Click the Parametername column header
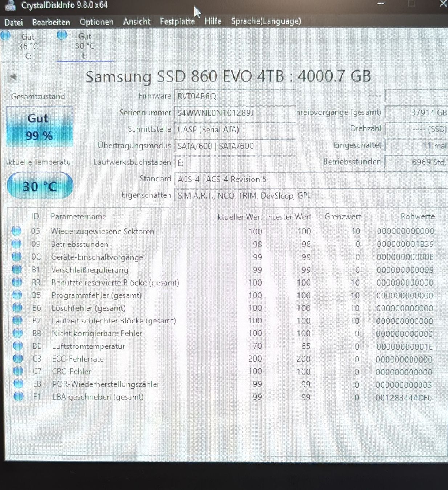 [x=78, y=216]
